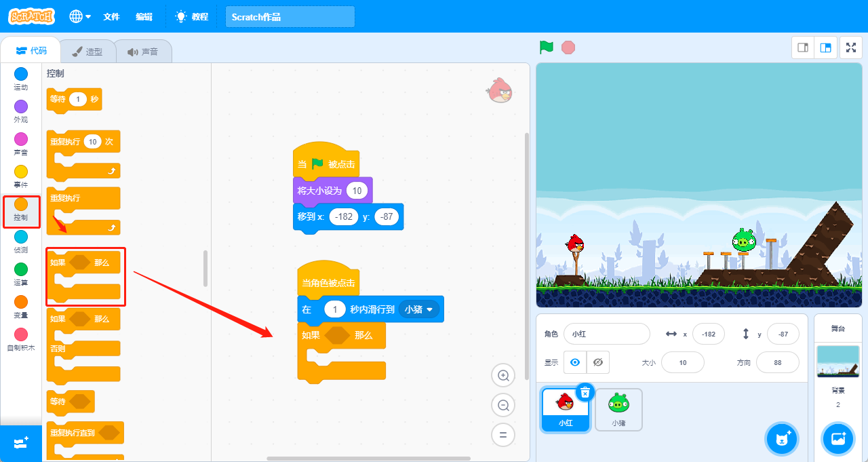Reset workspace zoom to default
Viewport: 868px width, 462px height.
[x=503, y=435]
